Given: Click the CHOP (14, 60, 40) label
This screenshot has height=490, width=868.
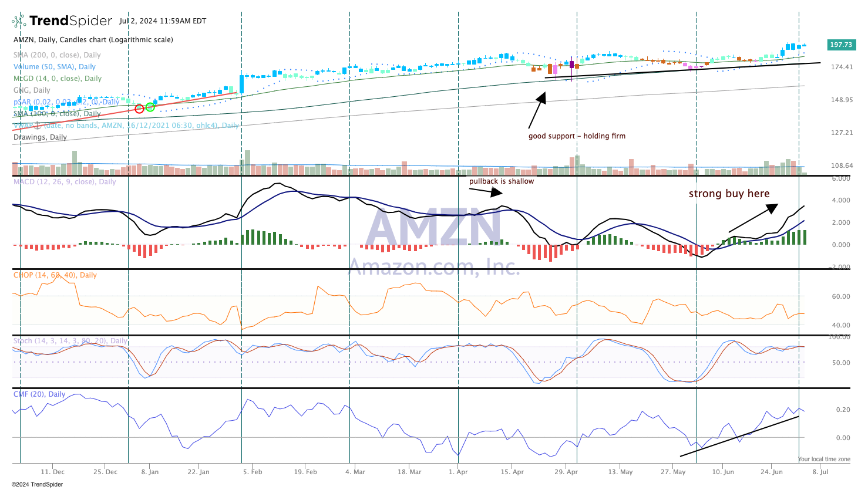Looking at the screenshot, I should point(55,275).
